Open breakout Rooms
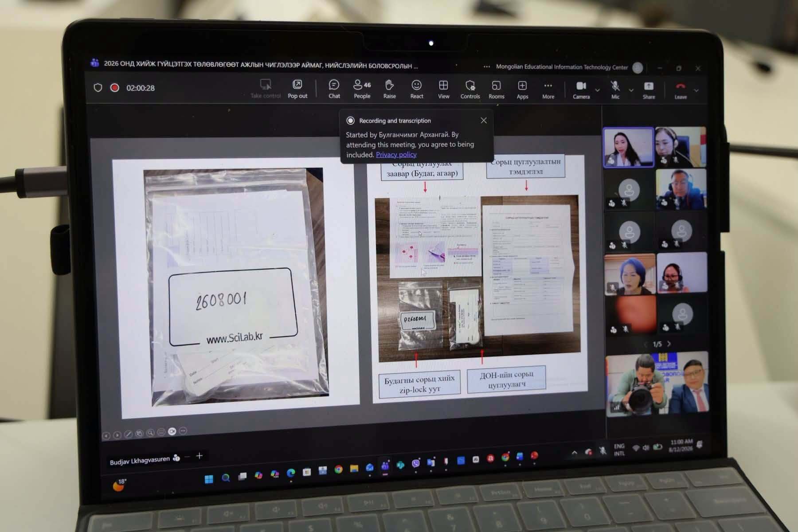This screenshot has width=798, height=532. click(496, 90)
